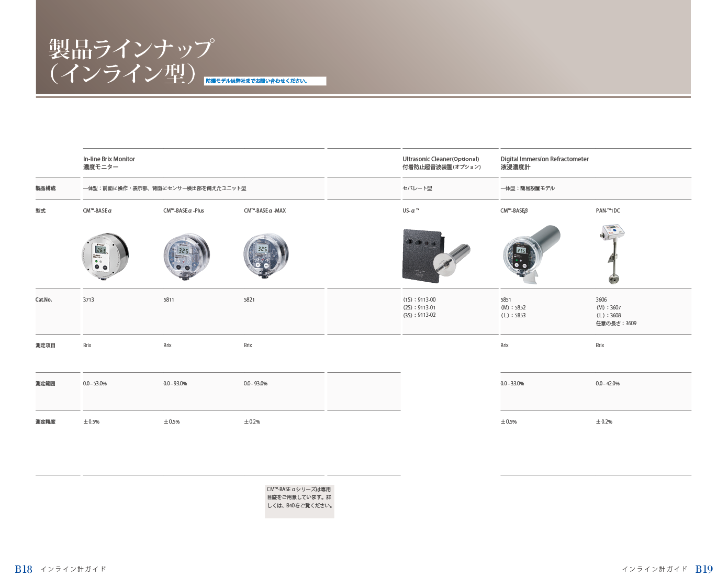Click the 一体型:前面に操作・表示部 description
The image size is (728, 588).
164,188
